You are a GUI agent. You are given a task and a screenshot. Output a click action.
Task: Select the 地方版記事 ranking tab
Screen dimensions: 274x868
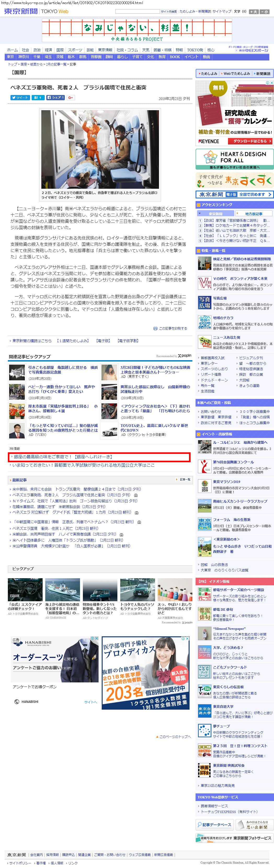254,214
